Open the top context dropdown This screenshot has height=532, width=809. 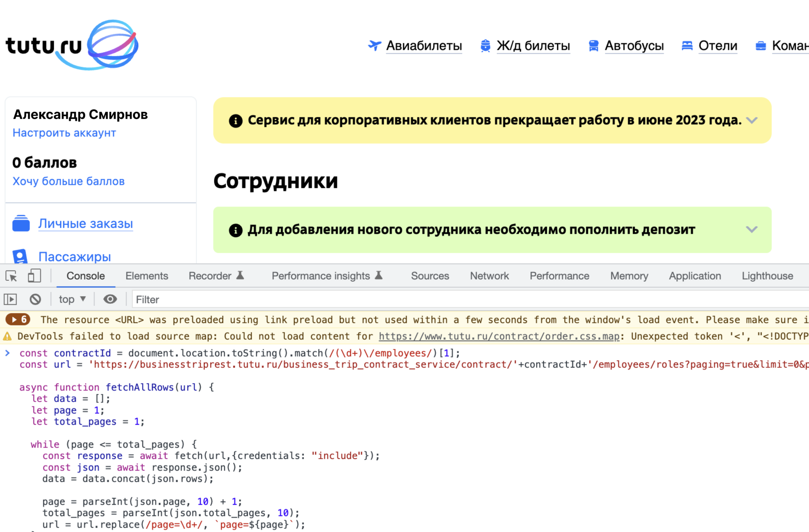coord(72,299)
